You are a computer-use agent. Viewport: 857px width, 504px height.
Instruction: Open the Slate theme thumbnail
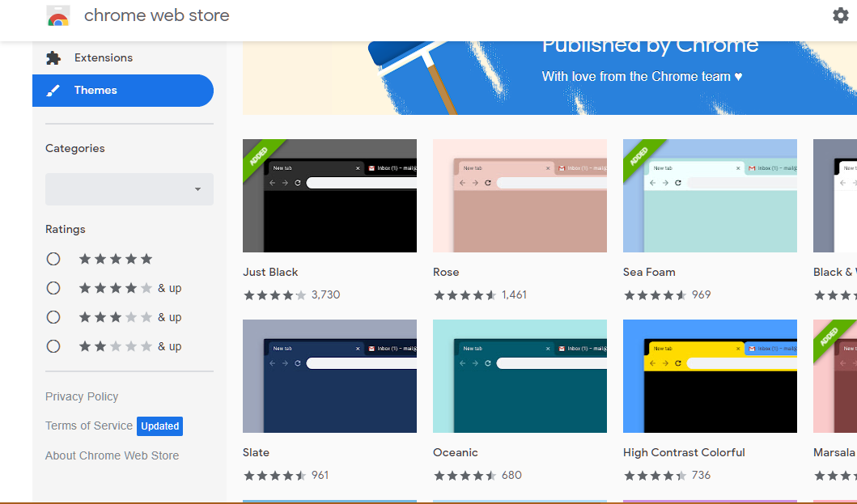[x=329, y=376]
